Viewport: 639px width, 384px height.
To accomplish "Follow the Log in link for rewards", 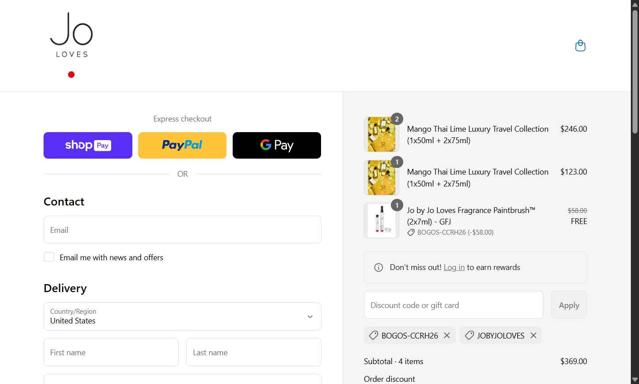I will click(x=454, y=267).
